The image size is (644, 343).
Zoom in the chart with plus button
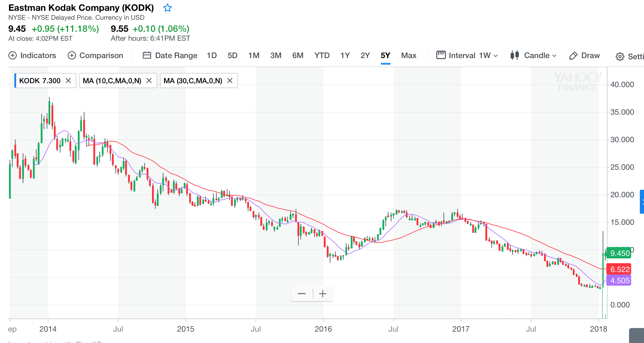[323, 294]
